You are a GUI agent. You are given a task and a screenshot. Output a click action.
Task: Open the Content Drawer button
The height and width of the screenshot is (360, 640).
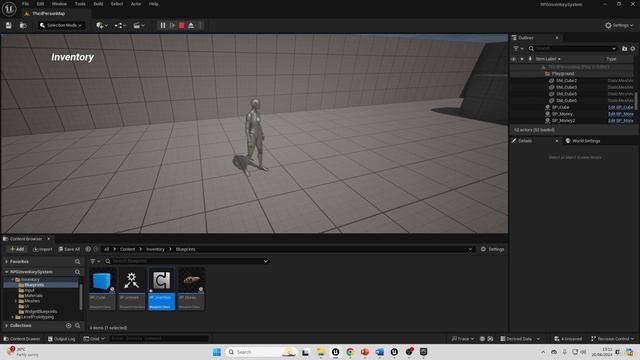coord(22,339)
